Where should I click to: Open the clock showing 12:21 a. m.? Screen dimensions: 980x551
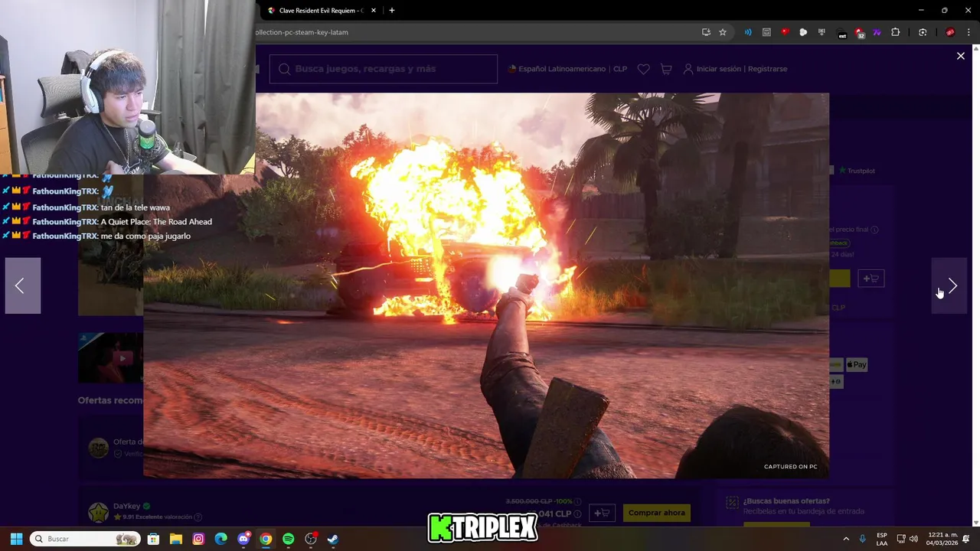(x=942, y=539)
